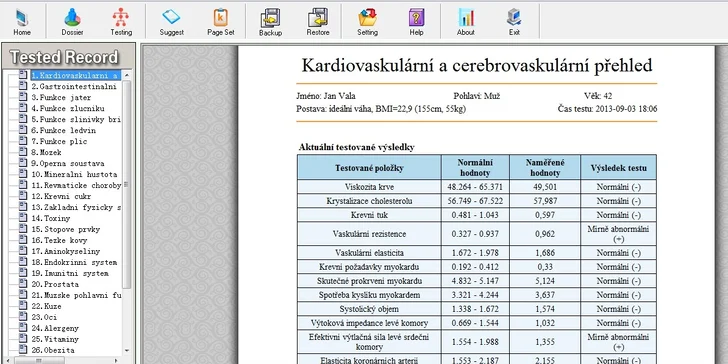Click measured value 0,962
The image size is (728, 364).
coord(545,234)
